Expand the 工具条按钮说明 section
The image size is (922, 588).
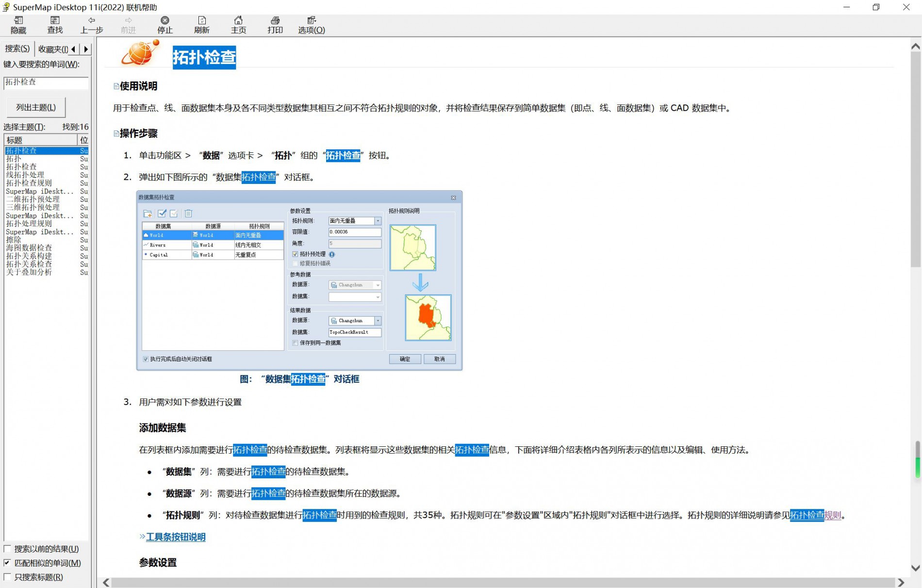[x=176, y=537]
